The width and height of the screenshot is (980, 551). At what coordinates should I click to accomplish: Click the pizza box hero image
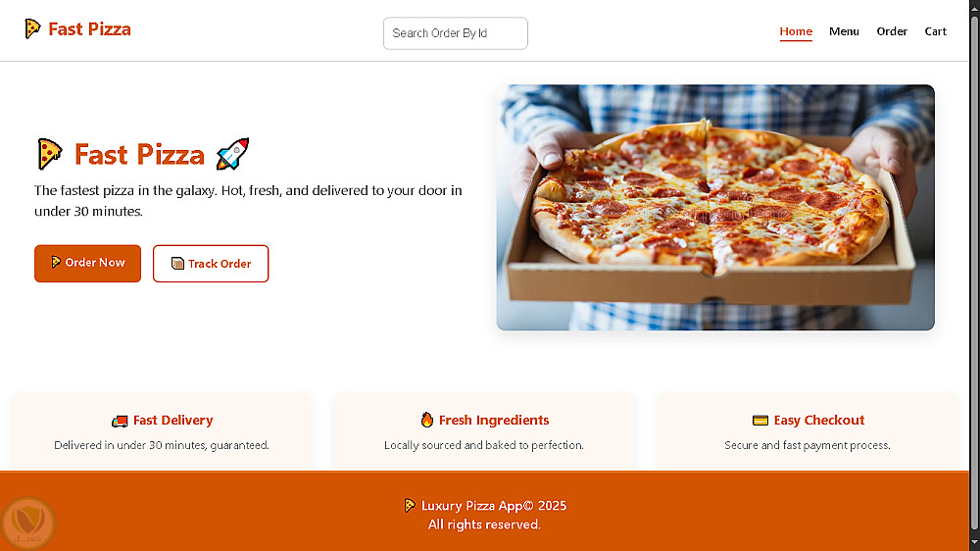point(715,207)
